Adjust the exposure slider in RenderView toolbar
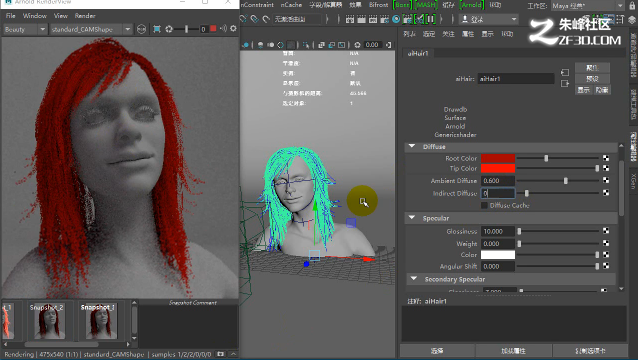The width and height of the screenshot is (638, 360). (x=186, y=29)
